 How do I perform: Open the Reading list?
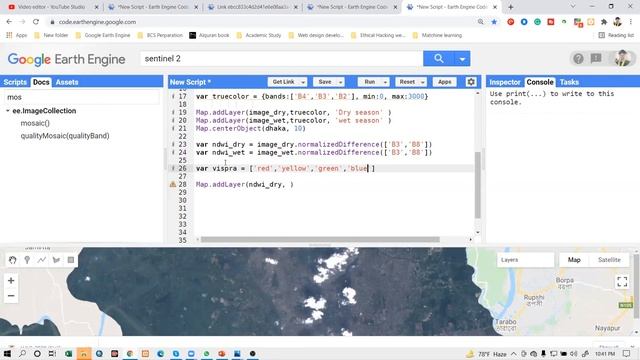tap(616, 36)
